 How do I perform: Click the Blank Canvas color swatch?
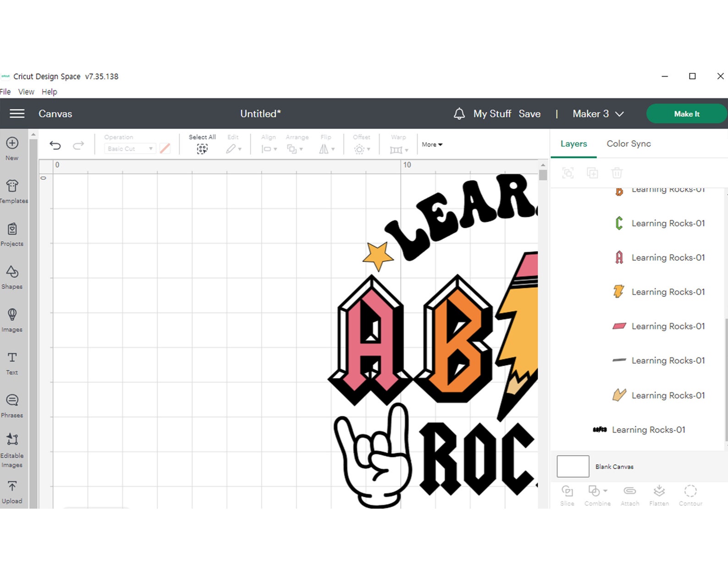[x=573, y=467]
